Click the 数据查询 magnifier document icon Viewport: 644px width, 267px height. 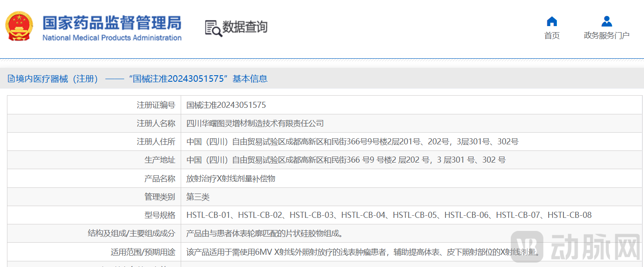213,27
